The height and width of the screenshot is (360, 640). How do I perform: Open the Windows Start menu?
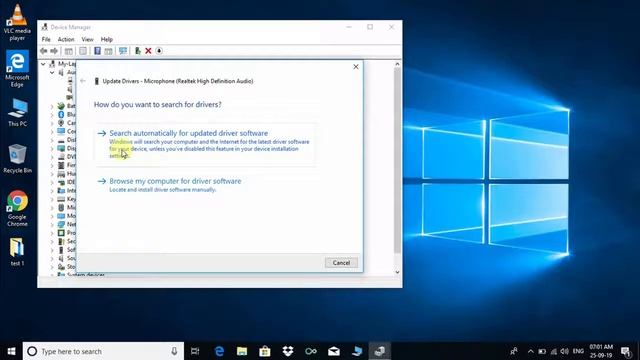(x=11, y=351)
